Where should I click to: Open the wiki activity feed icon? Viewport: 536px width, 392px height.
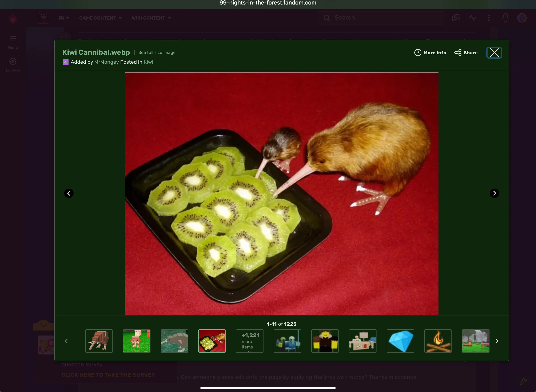point(472,18)
